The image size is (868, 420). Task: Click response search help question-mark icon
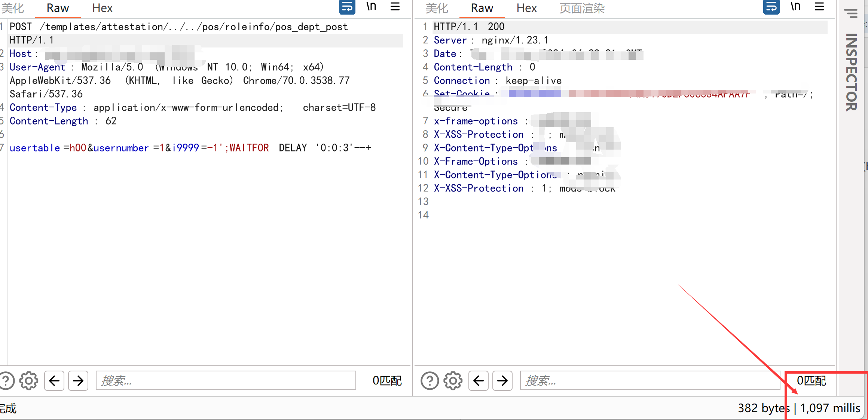[x=430, y=381]
